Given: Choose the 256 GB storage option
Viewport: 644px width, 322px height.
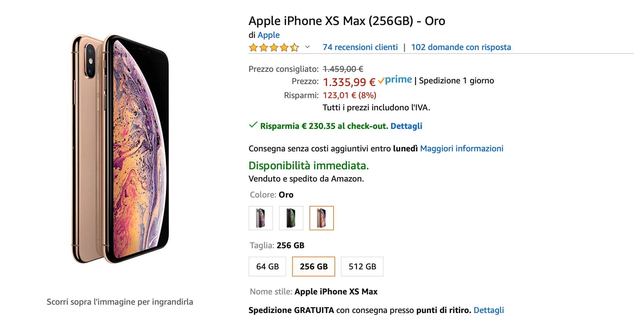Looking at the screenshot, I should pos(313,267).
